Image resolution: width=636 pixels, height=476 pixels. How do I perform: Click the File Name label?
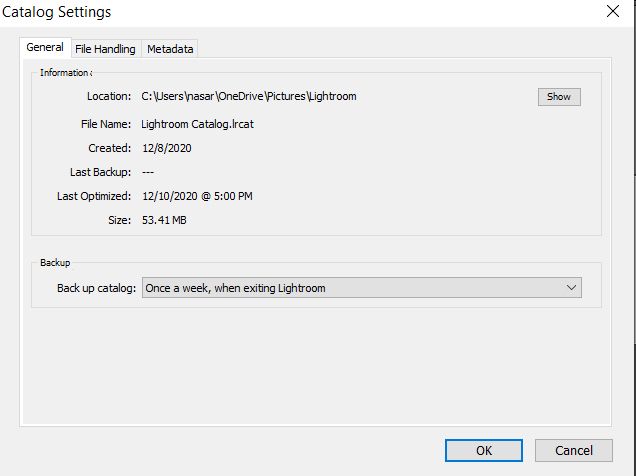[x=106, y=124]
